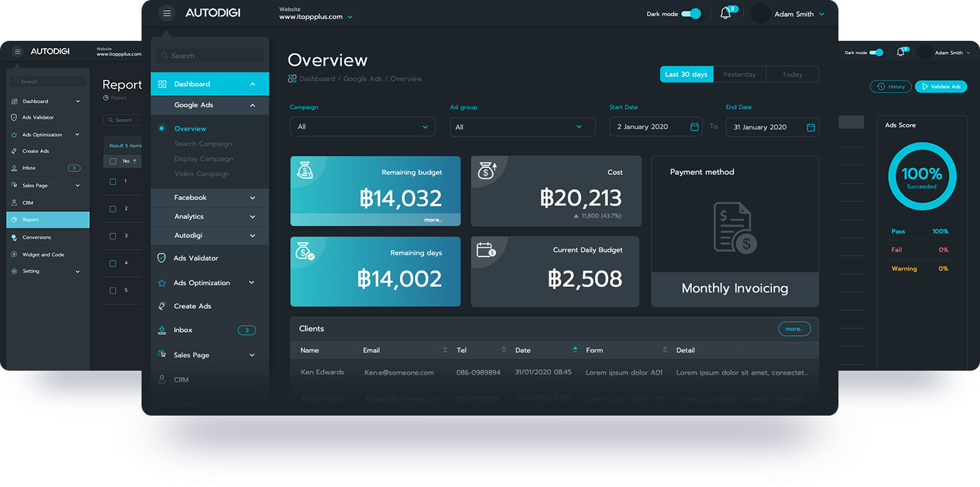
Task: Click hamburger menu icon in front Overview window
Action: coord(167,13)
